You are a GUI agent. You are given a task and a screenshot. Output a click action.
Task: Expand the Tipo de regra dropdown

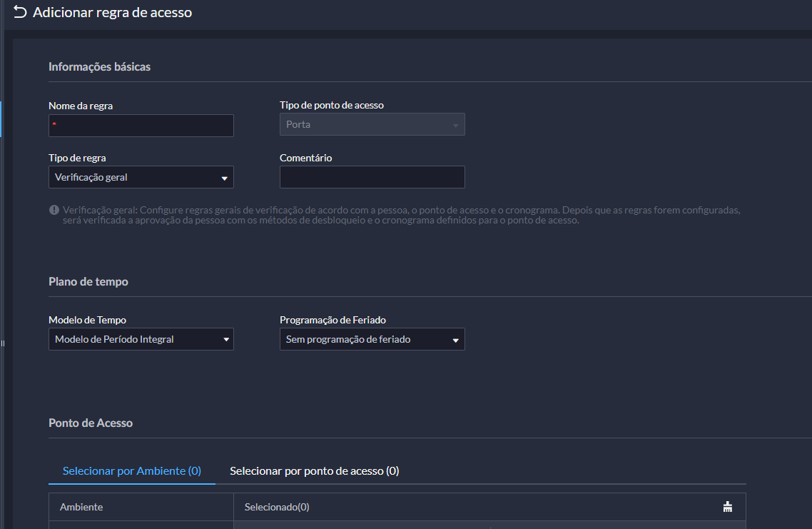(141, 177)
